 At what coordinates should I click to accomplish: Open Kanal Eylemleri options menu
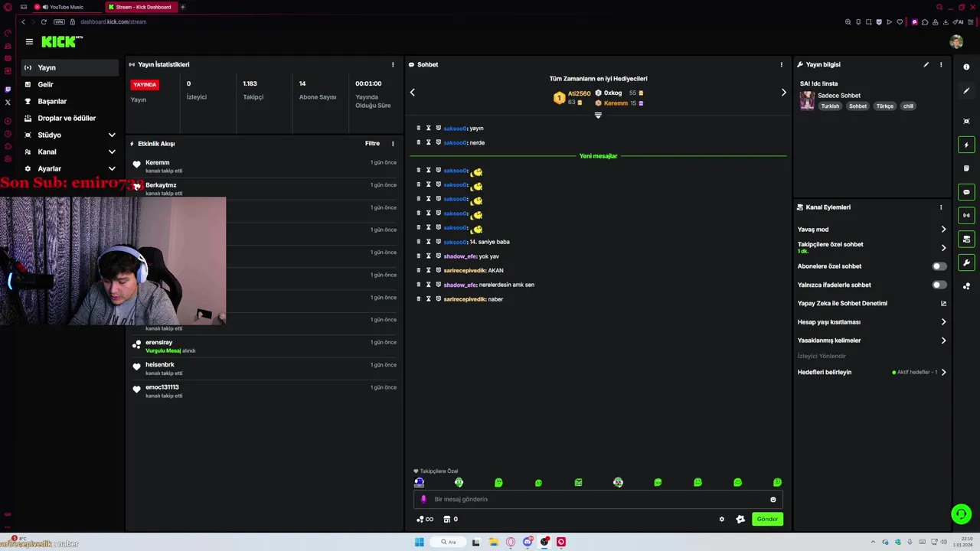[x=941, y=207]
